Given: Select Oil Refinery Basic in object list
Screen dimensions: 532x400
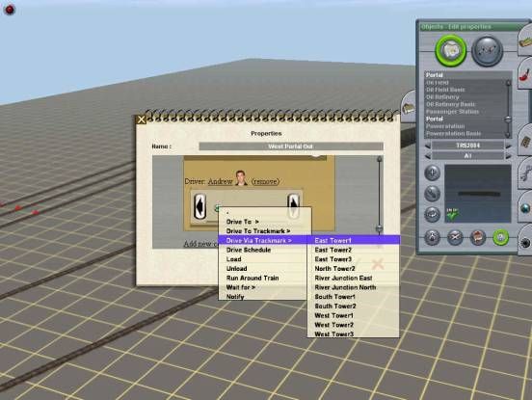Looking at the screenshot, I should click(x=451, y=104).
